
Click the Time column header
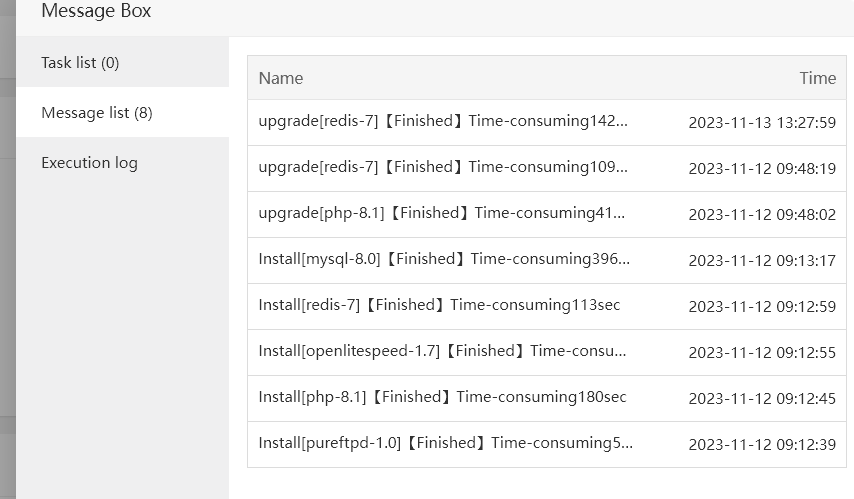[x=817, y=78]
